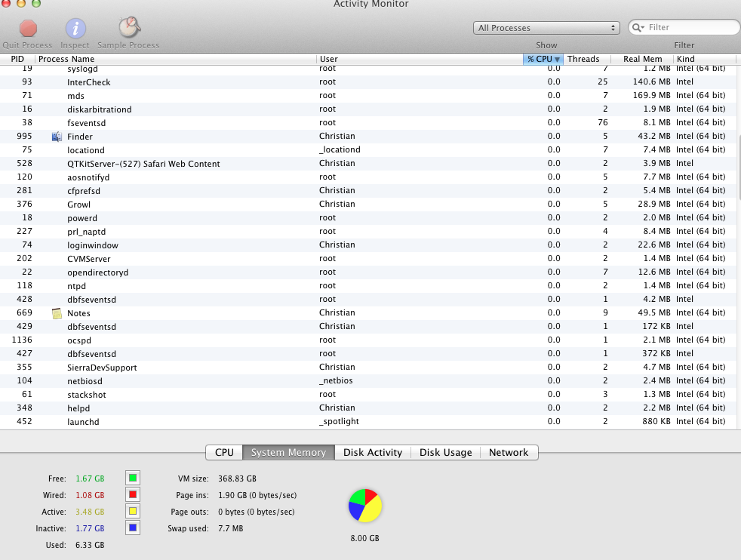Select the netbiosd process row
This screenshot has height=560, width=741.
coord(368,381)
